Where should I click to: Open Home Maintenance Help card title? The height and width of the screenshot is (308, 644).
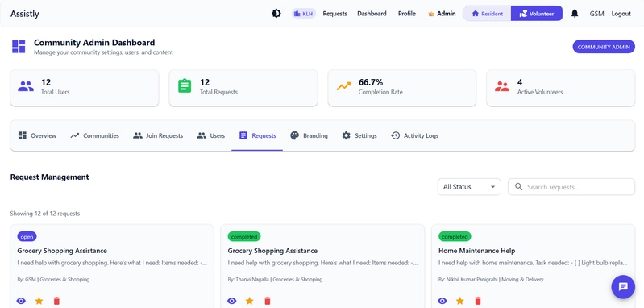[476, 251]
